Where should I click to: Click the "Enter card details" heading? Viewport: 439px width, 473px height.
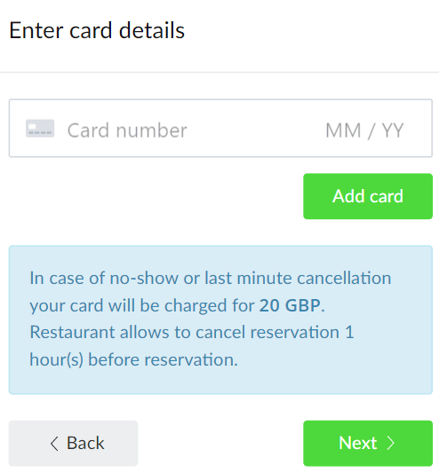coord(97,30)
